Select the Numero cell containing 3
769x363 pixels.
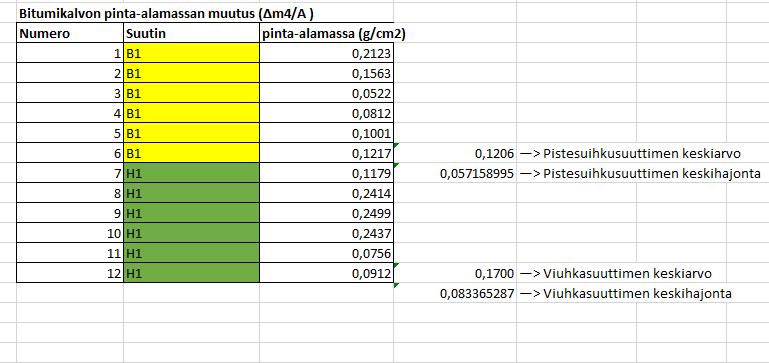coord(70,93)
